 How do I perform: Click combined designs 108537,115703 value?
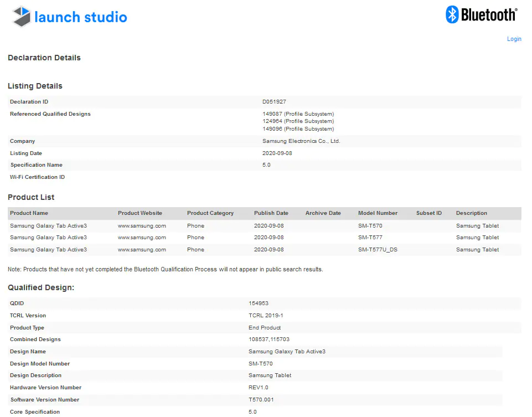(x=269, y=339)
